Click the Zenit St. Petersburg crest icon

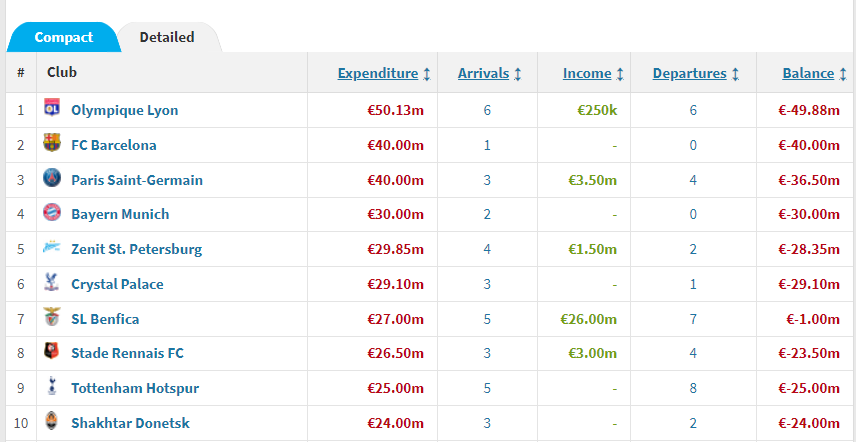tap(52, 248)
